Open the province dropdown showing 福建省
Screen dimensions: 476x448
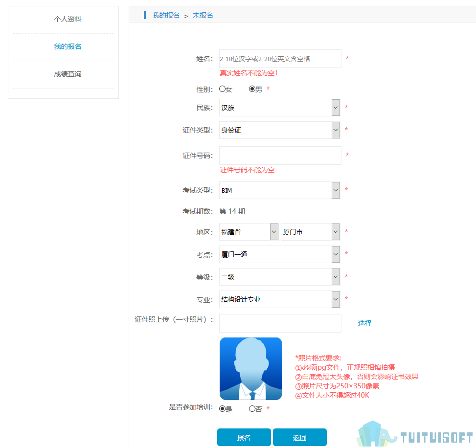[249, 232]
